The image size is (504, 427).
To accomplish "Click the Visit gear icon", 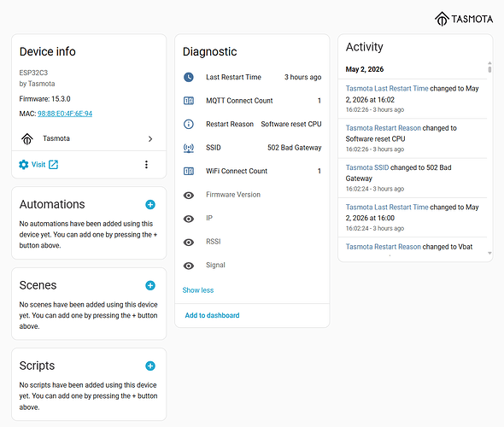I will coord(23,165).
